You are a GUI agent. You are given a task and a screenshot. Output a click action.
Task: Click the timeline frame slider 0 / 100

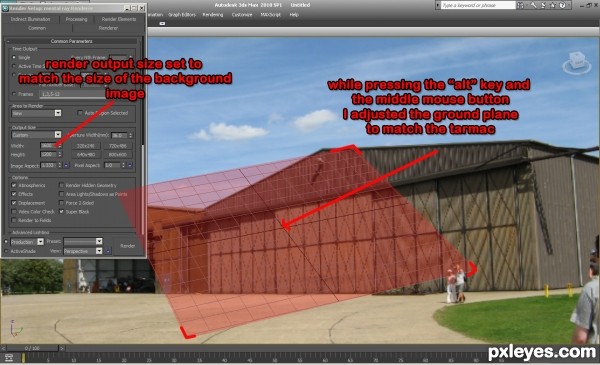[x=32, y=348]
